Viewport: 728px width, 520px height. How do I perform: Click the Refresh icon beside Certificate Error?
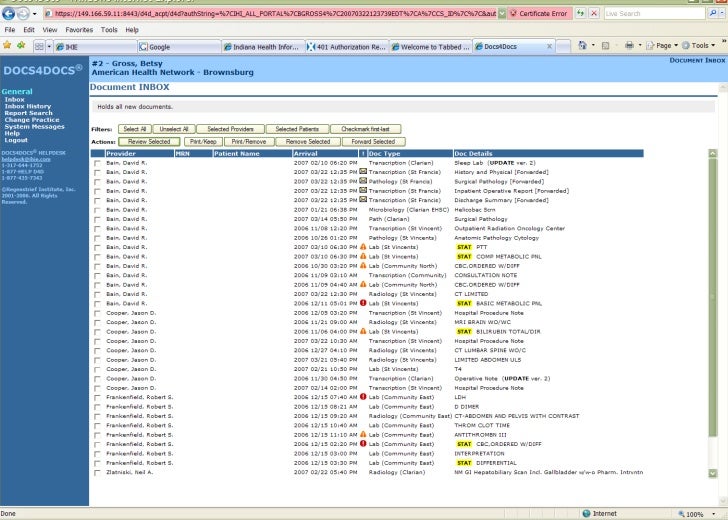click(580, 13)
